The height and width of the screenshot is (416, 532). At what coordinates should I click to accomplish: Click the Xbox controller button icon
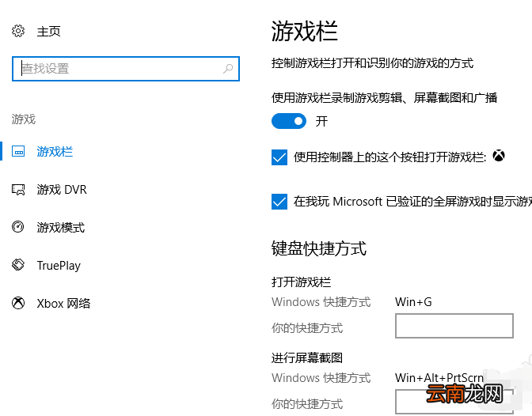click(x=499, y=156)
